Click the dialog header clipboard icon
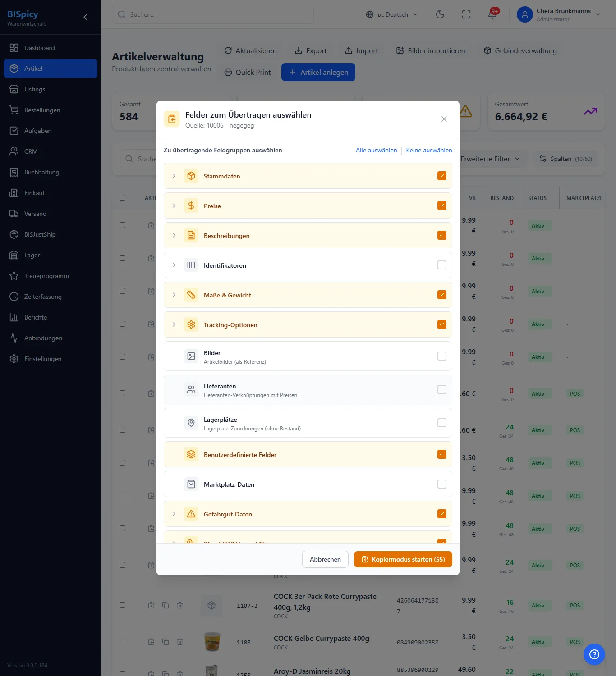The height and width of the screenshot is (676, 616). (172, 119)
